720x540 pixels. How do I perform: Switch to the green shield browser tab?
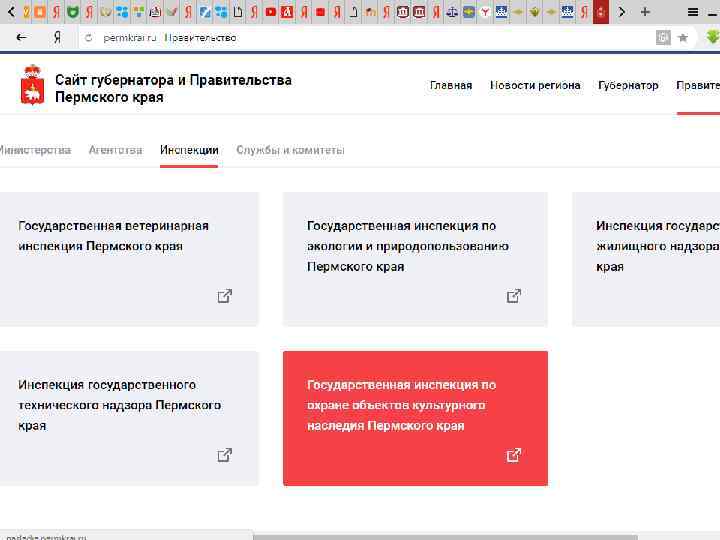73,12
